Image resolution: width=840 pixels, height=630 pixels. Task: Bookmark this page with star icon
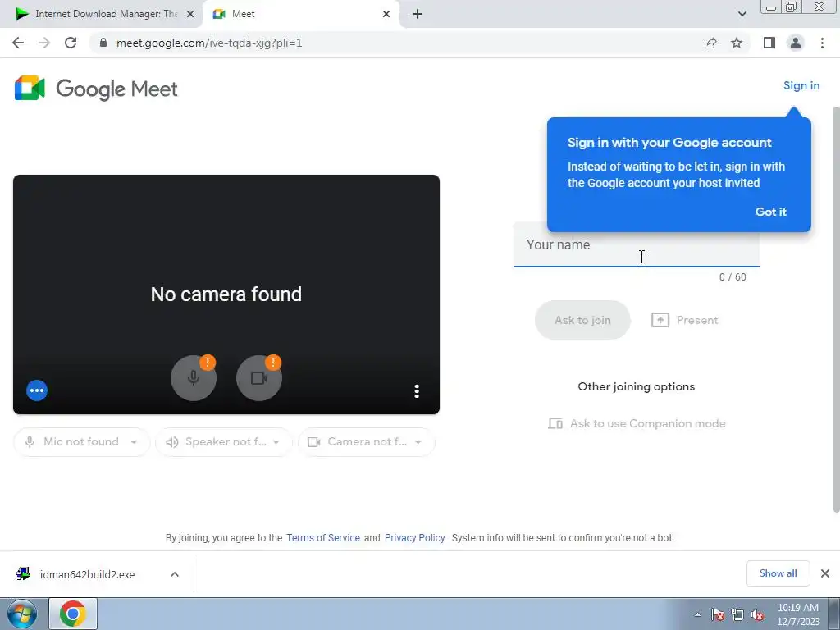[737, 43]
